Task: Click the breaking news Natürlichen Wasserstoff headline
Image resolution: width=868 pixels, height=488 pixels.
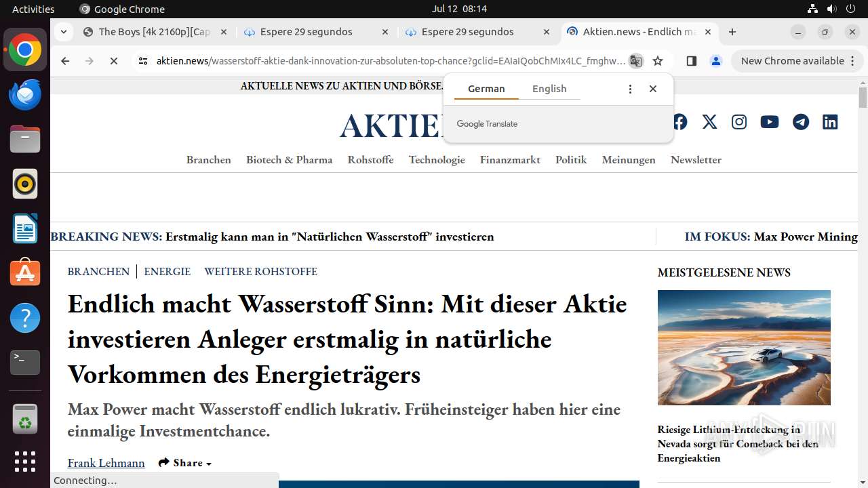Action: click(330, 237)
